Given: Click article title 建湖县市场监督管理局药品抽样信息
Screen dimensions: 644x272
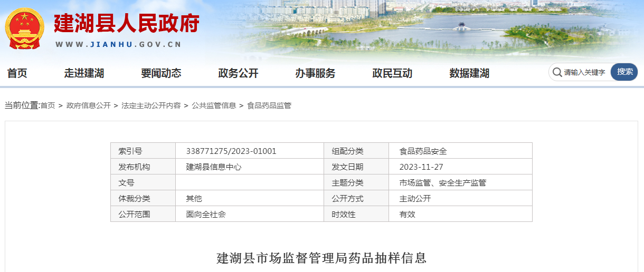Looking at the screenshot, I should (321, 258).
